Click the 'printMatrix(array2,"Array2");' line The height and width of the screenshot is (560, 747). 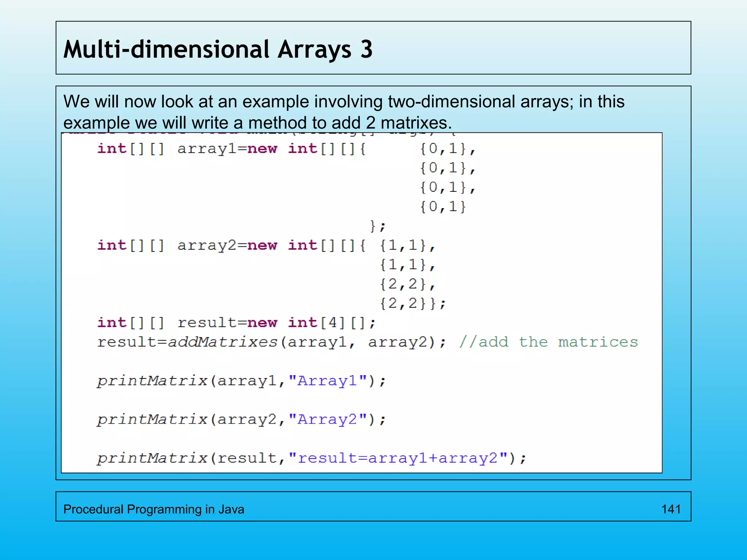tap(241, 420)
